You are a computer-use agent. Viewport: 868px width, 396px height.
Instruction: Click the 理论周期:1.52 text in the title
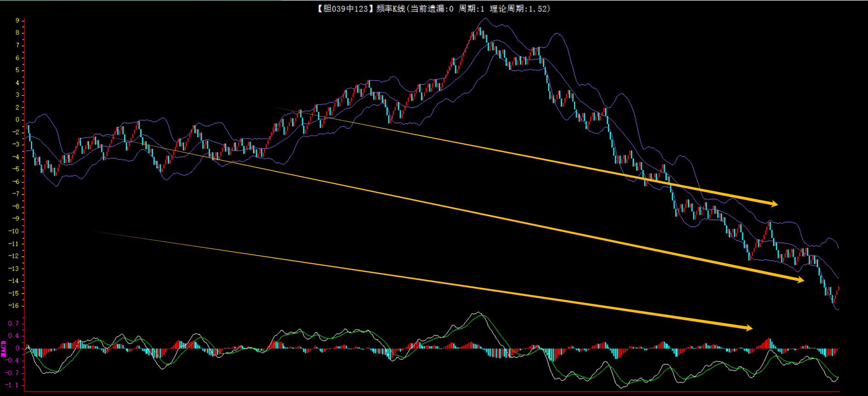coord(520,9)
